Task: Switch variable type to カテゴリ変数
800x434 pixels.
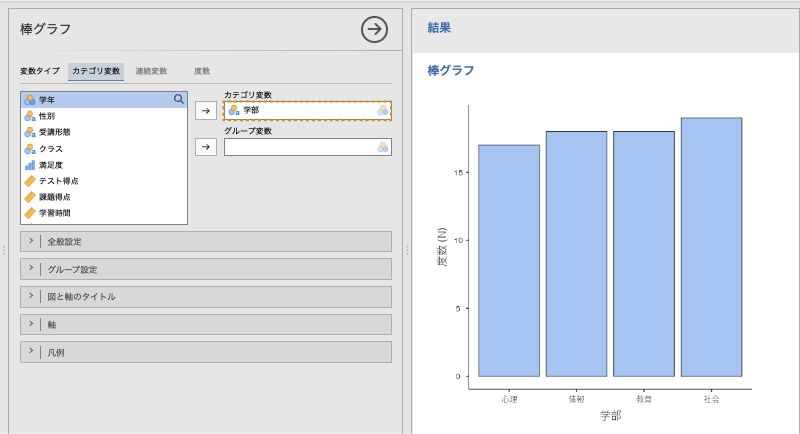Action: click(x=96, y=71)
